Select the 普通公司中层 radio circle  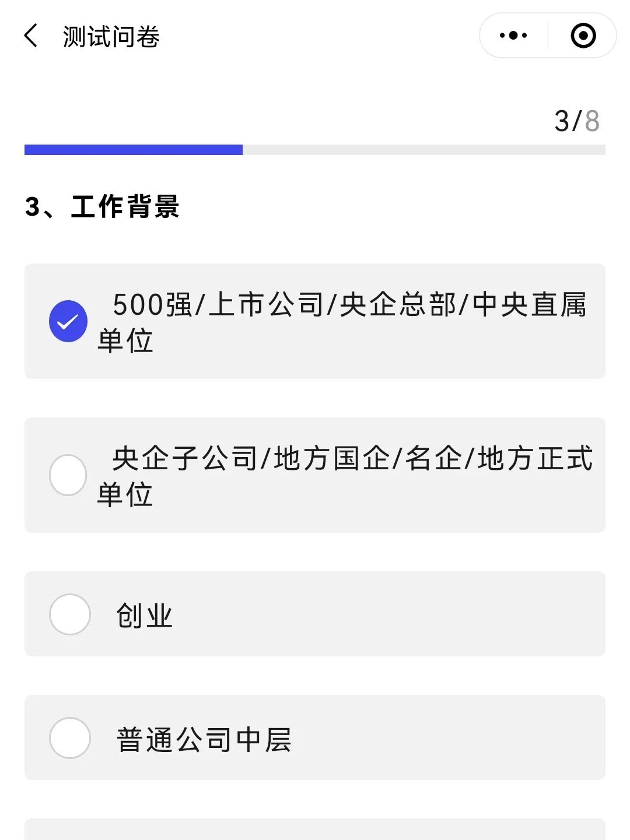[x=70, y=738]
